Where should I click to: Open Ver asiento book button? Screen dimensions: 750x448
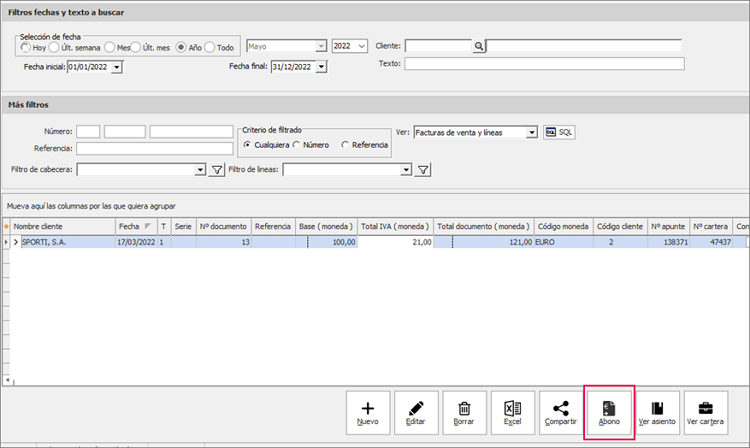pos(658,413)
